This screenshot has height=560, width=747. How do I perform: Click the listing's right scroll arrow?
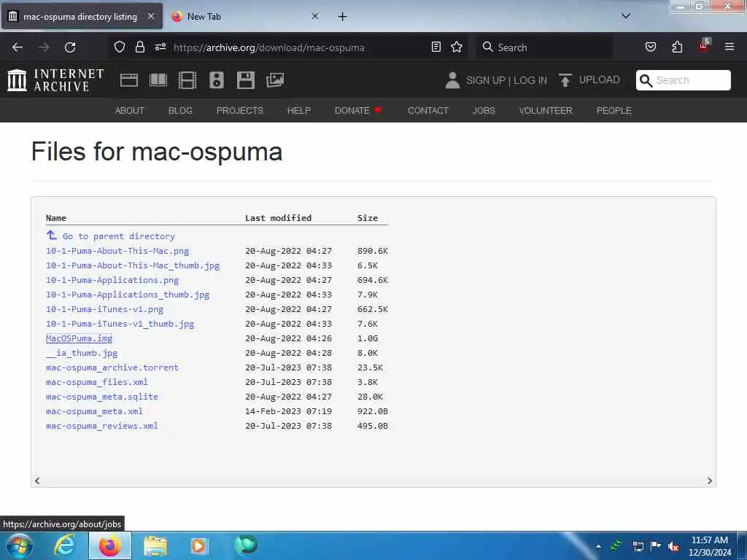coord(709,481)
